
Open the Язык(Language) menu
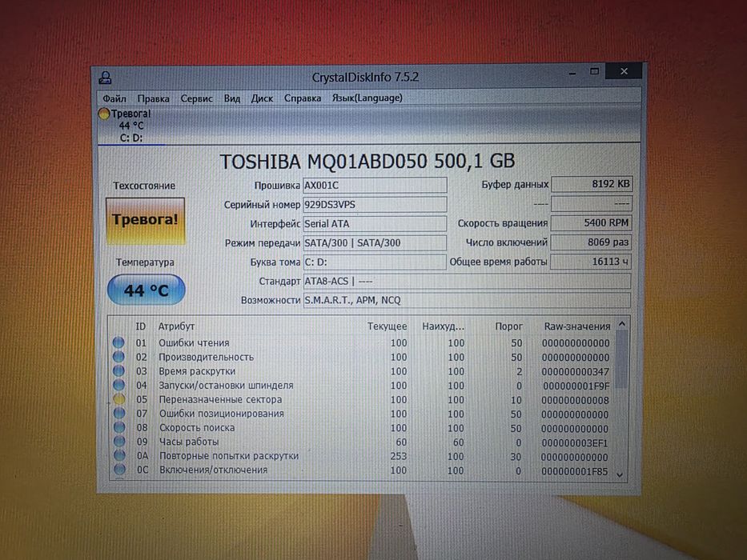coord(367,98)
